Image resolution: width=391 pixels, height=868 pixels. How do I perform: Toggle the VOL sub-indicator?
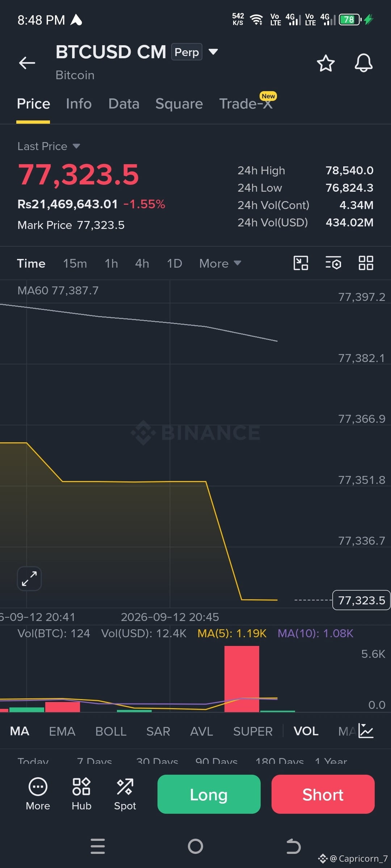306,731
